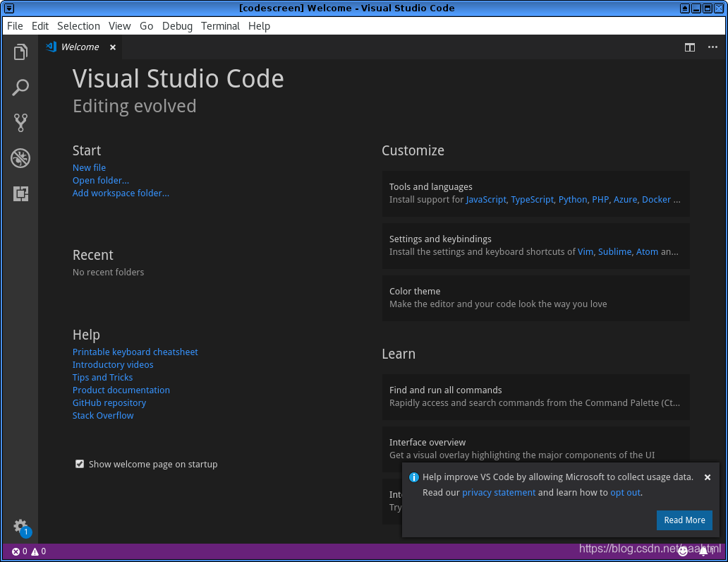Open the File menu
Screen dimensions: 728x562
tap(15, 26)
